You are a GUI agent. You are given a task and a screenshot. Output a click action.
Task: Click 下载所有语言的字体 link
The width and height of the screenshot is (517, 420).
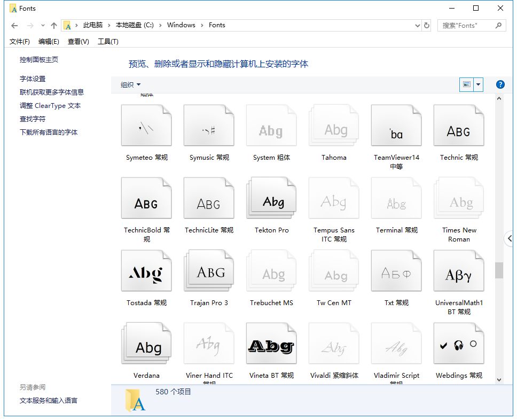(49, 133)
